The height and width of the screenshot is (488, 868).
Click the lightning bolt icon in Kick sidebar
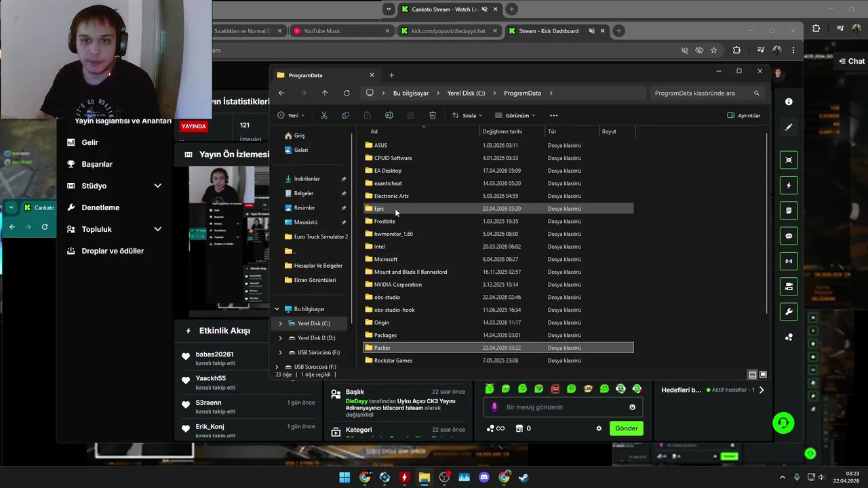(789, 185)
